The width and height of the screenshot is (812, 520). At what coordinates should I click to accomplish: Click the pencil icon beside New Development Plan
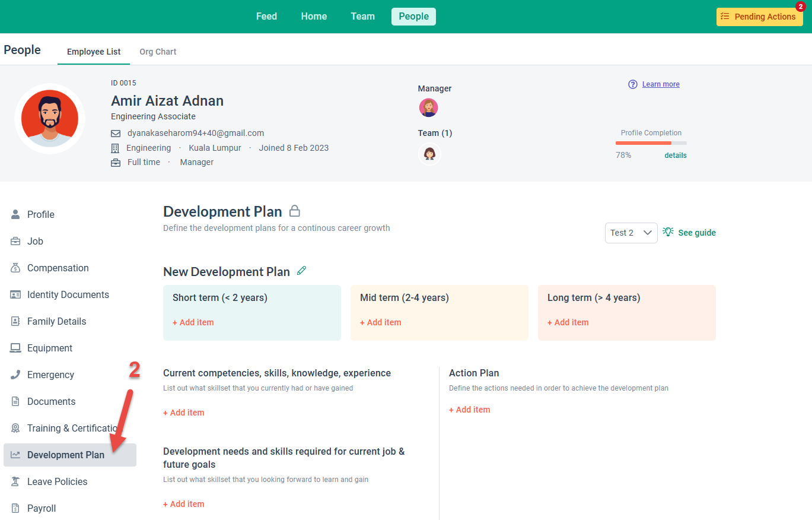(301, 271)
